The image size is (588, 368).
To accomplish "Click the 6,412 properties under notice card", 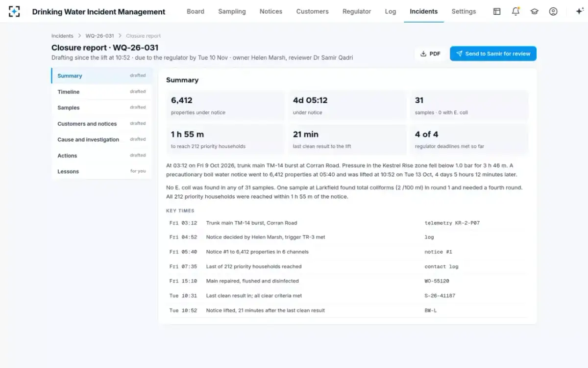I will (x=225, y=105).
